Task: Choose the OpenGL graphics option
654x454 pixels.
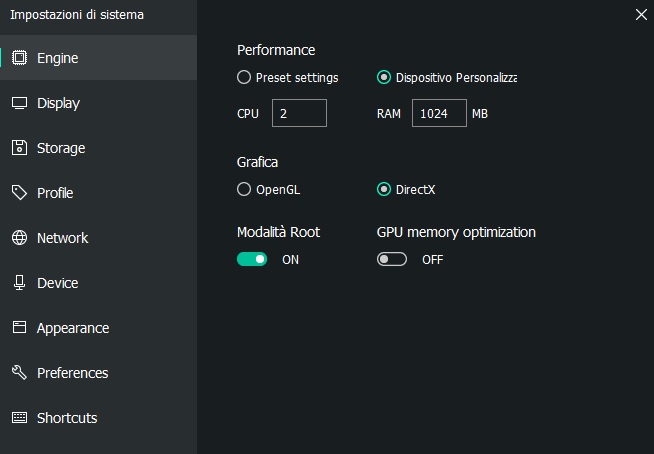Action: [x=244, y=189]
